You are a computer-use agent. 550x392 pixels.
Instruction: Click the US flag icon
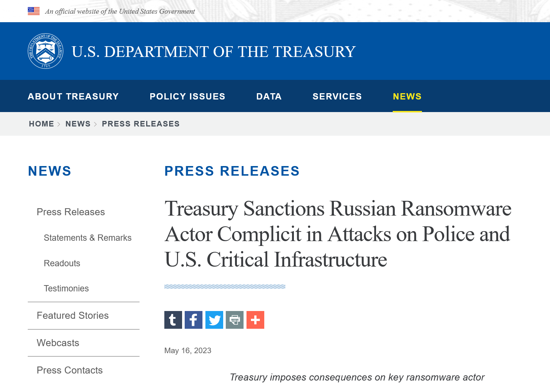(34, 11)
